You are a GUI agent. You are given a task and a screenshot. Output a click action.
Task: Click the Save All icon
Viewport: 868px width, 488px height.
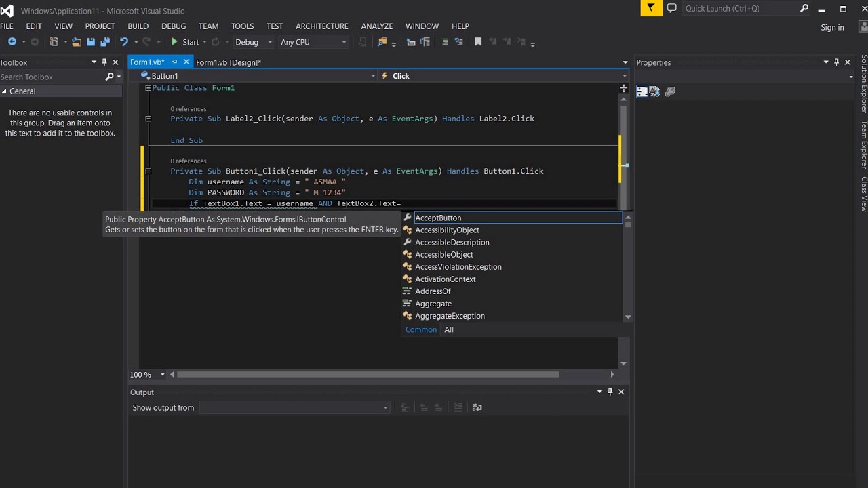(105, 42)
